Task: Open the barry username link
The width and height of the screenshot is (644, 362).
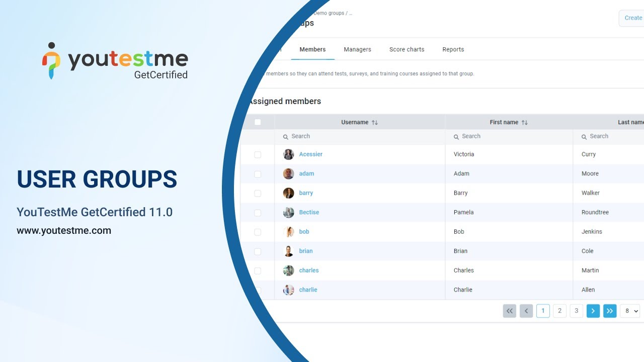Action: point(306,193)
